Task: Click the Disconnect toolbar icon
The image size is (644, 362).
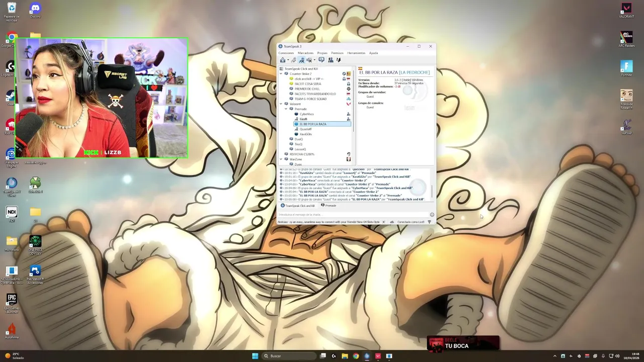Action: coord(293,60)
